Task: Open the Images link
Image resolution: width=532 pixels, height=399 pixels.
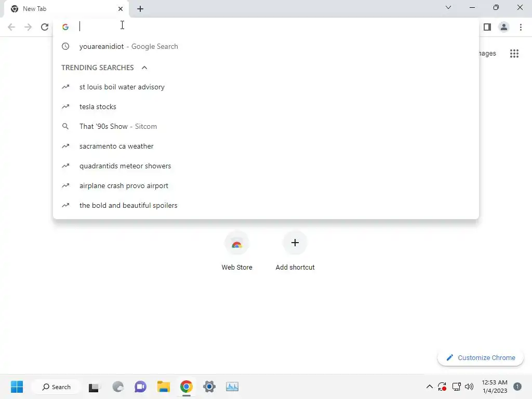Action: (487, 54)
